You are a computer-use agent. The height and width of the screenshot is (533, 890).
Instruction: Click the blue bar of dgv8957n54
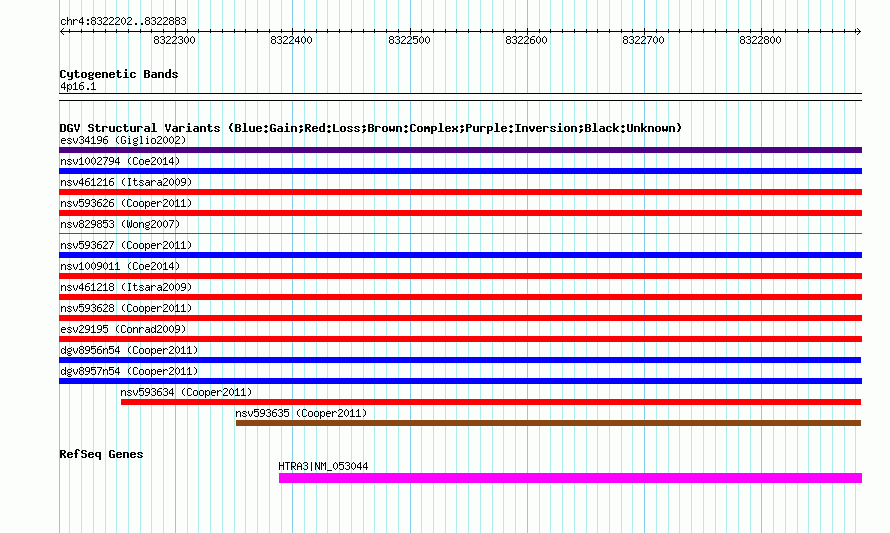(x=460, y=381)
